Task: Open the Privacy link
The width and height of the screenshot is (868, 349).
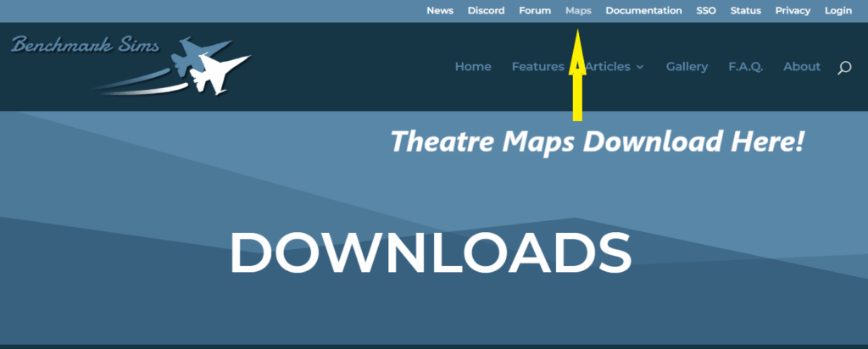Action: [x=793, y=10]
